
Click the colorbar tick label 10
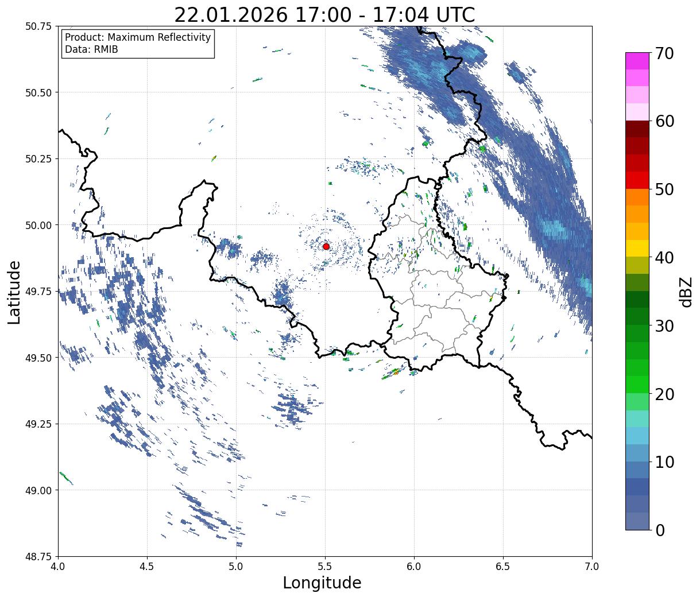(664, 462)
